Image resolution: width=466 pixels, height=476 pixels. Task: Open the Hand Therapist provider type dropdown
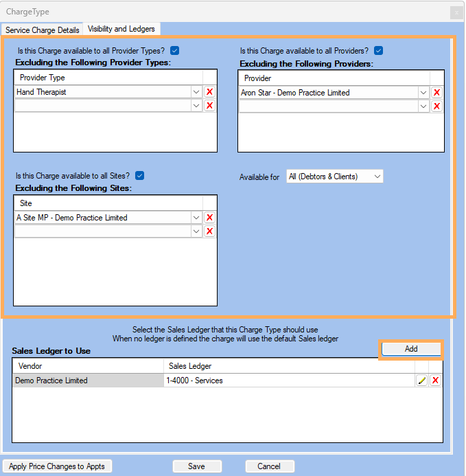196,92
